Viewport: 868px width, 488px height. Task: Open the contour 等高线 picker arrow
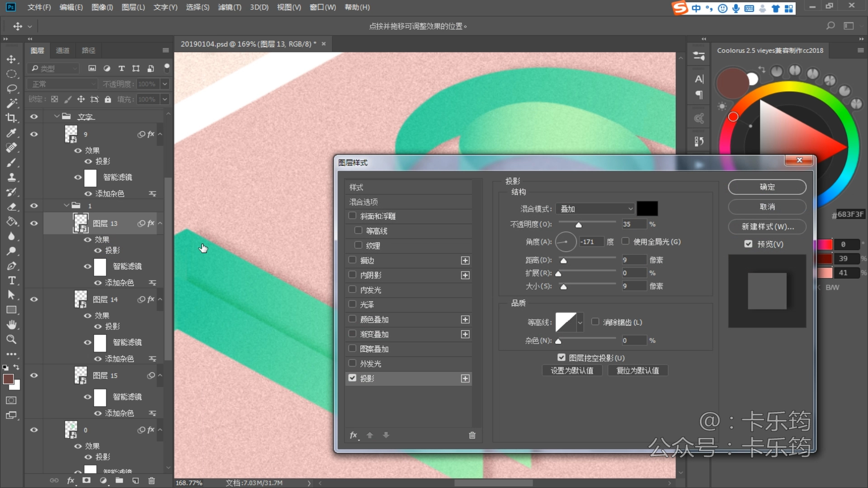click(x=580, y=323)
